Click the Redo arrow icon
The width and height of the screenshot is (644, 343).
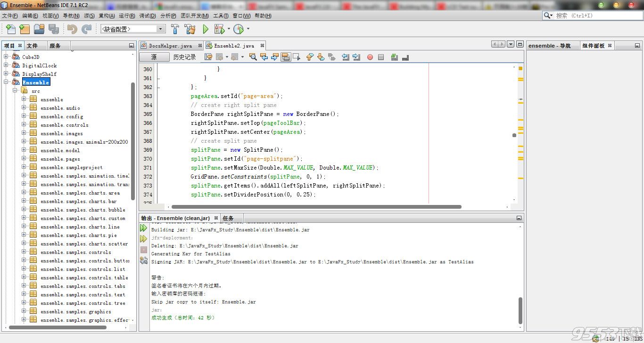[x=87, y=29]
